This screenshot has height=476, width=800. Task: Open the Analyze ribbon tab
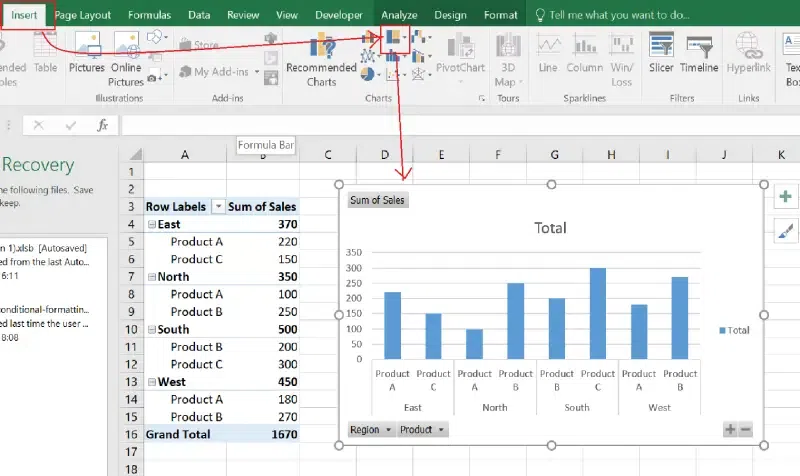pyautogui.click(x=400, y=15)
